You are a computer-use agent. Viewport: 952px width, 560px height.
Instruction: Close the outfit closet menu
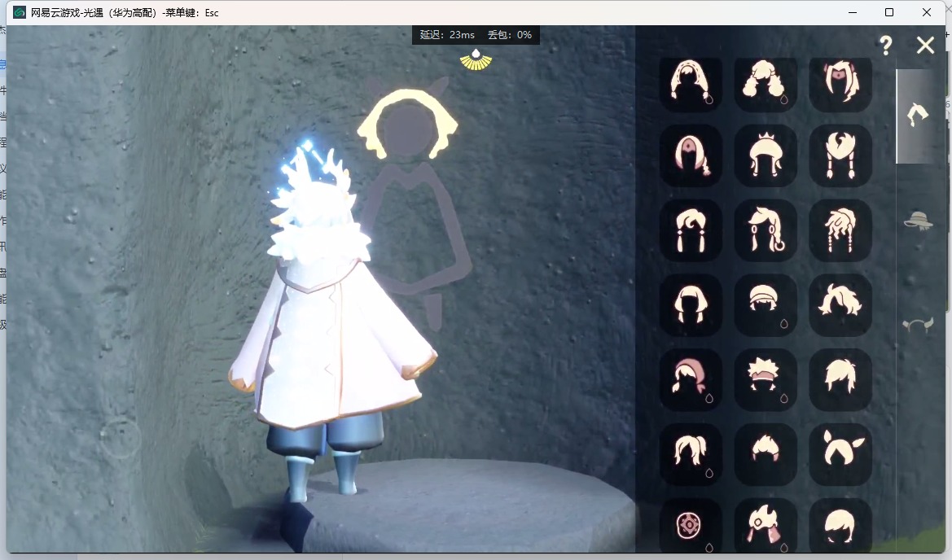925,45
